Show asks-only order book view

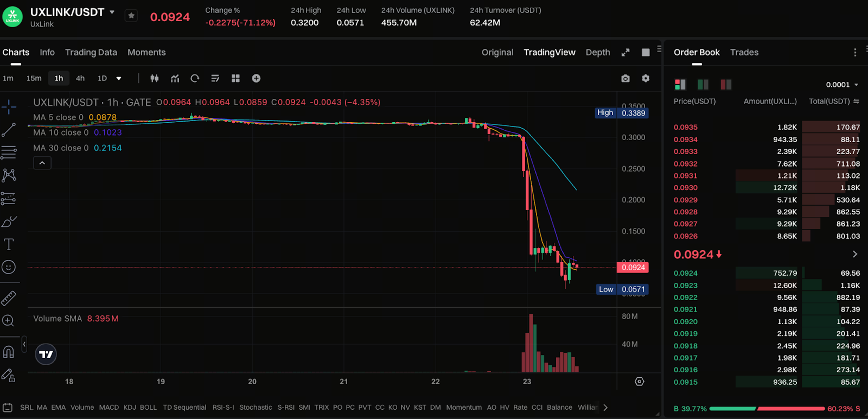726,84
